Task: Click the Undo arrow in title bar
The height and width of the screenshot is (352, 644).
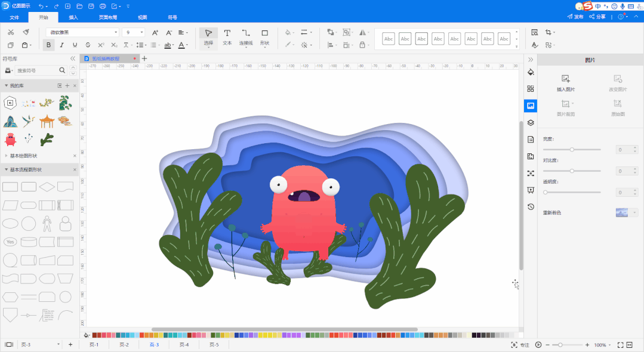Action: pyautogui.click(x=41, y=6)
